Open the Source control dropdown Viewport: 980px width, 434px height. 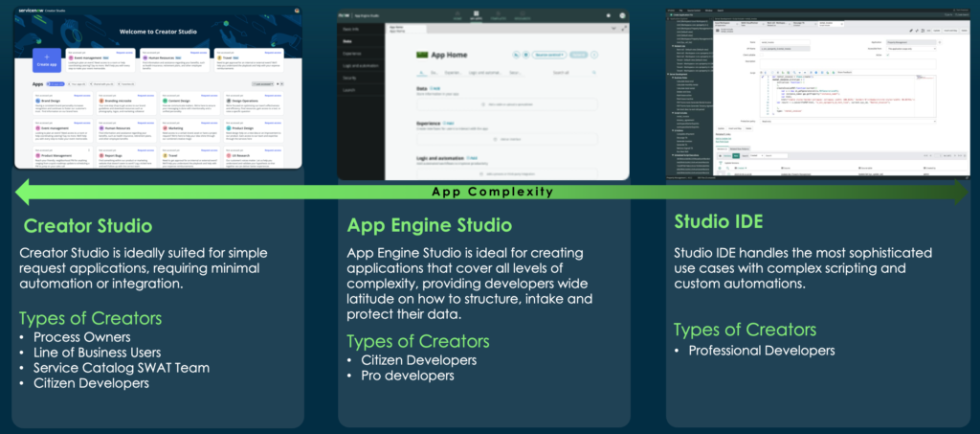coord(547,56)
